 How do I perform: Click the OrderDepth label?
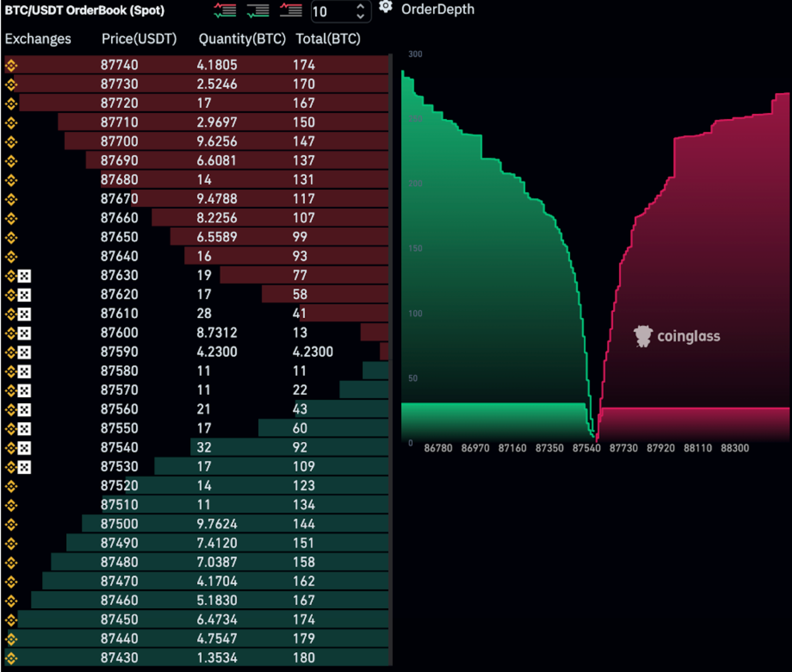437,9
